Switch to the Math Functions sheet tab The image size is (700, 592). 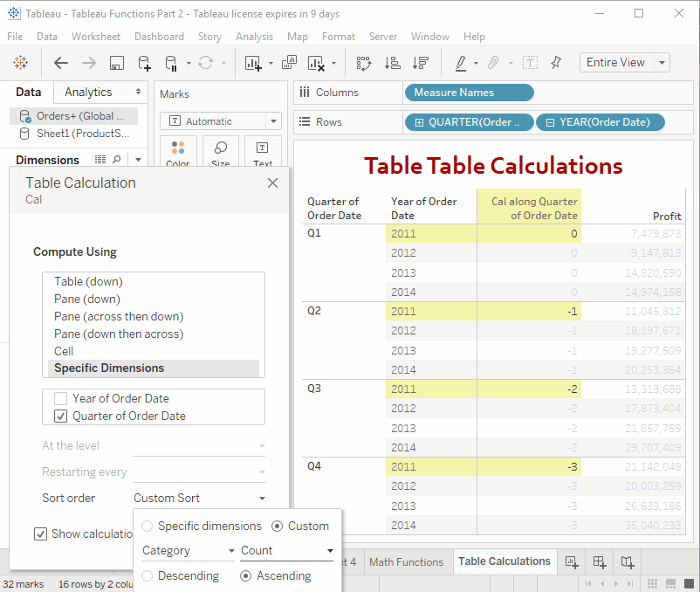[406, 561]
